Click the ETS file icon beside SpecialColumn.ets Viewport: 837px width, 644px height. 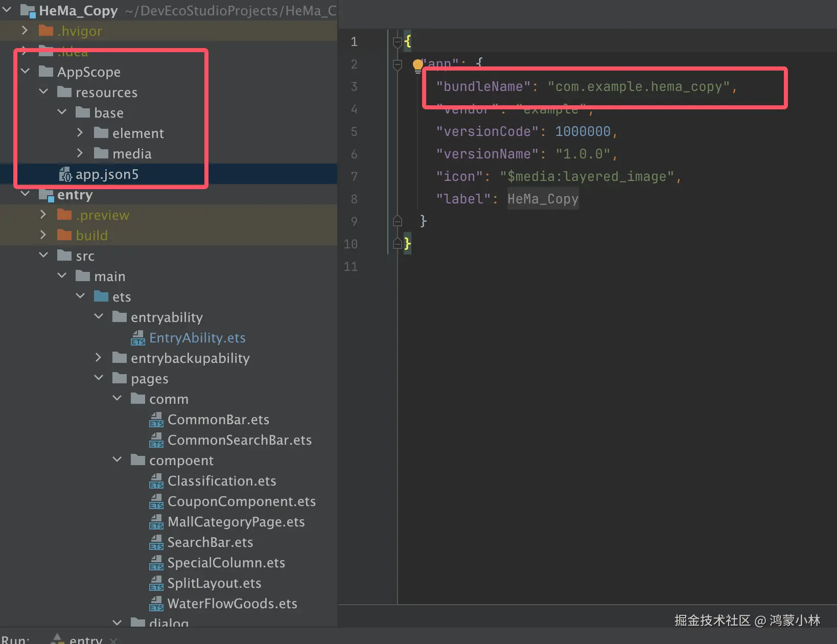click(x=156, y=563)
